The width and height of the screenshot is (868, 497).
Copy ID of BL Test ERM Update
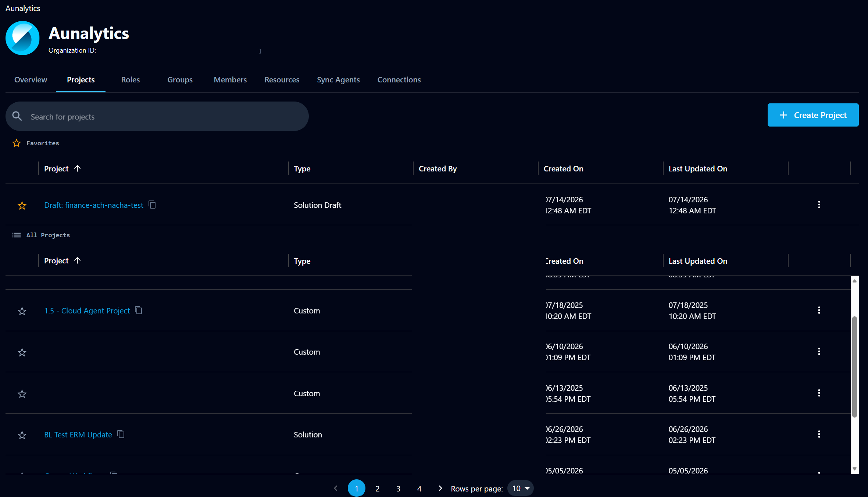(121, 434)
